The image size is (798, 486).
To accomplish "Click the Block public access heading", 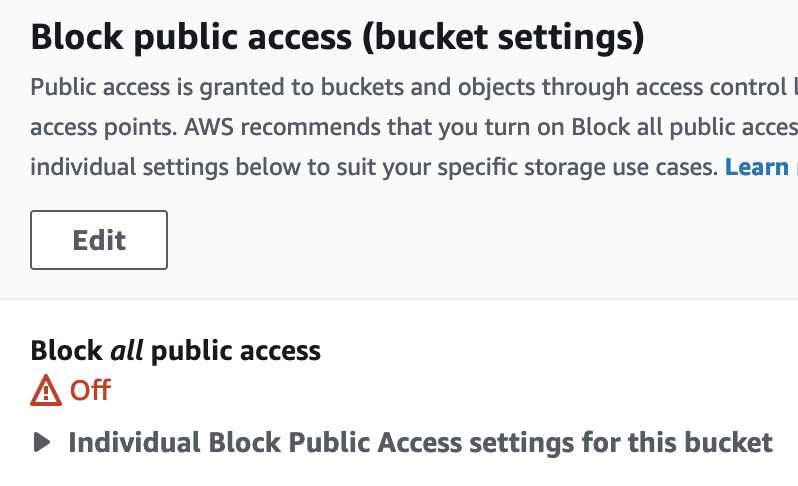I will pyautogui.click(x=337, y=38).
